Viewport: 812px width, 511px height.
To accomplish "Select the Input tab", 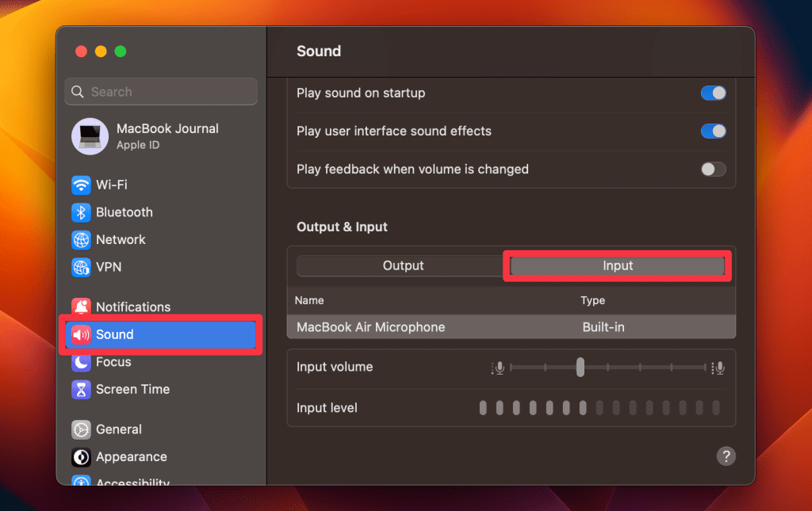I will pos(618,266).
